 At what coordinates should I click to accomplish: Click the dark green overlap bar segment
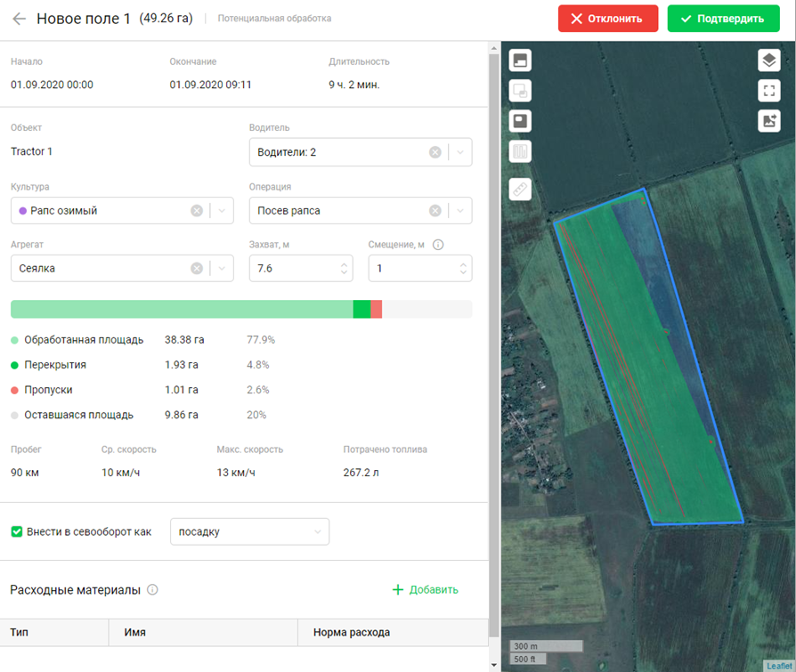[362, 309]
